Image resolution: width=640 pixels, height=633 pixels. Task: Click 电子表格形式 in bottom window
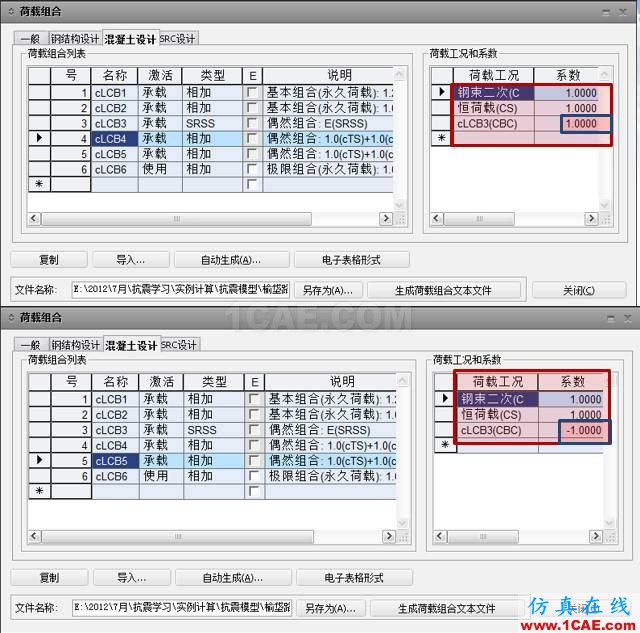click(x=354, y=577)
